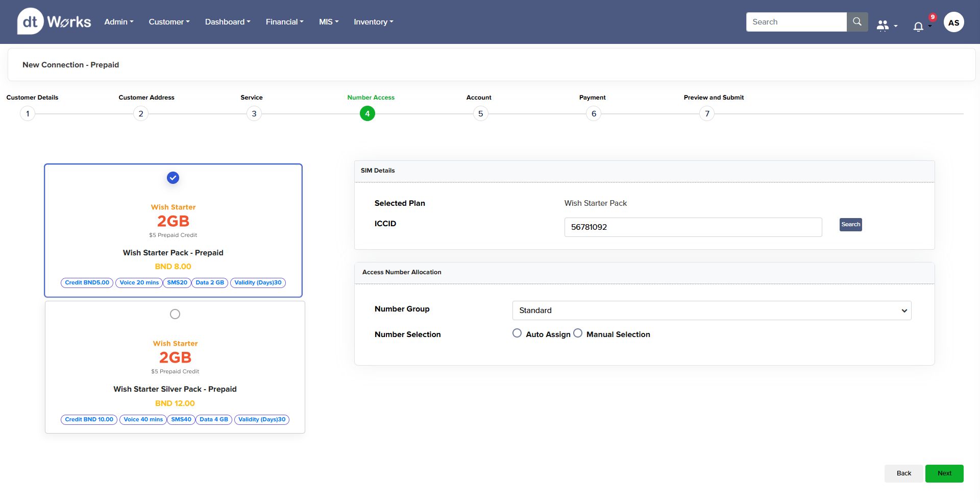Screen dimensions: 980x503
Task: Click step 6 Payment circle
Action: (594, 113)
